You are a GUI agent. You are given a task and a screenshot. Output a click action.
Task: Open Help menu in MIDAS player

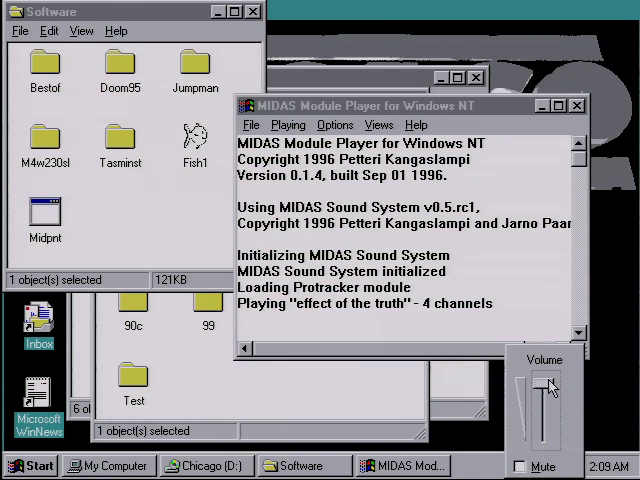(x=416, y=125)
